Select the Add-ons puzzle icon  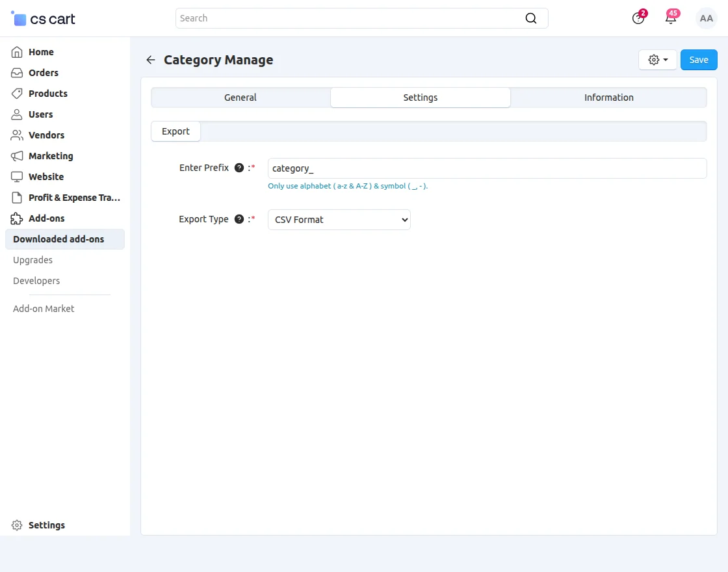click(x=16, y=218)
